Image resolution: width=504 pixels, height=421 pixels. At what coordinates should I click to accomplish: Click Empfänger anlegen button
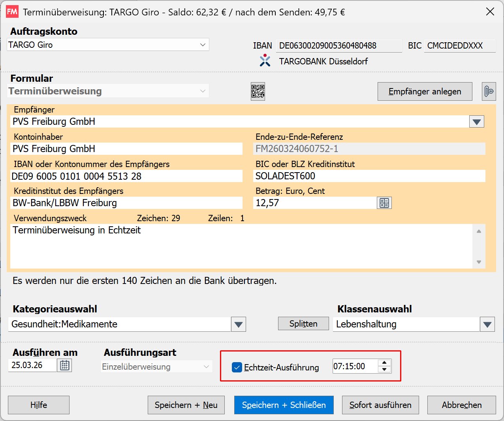click(425, 92)
